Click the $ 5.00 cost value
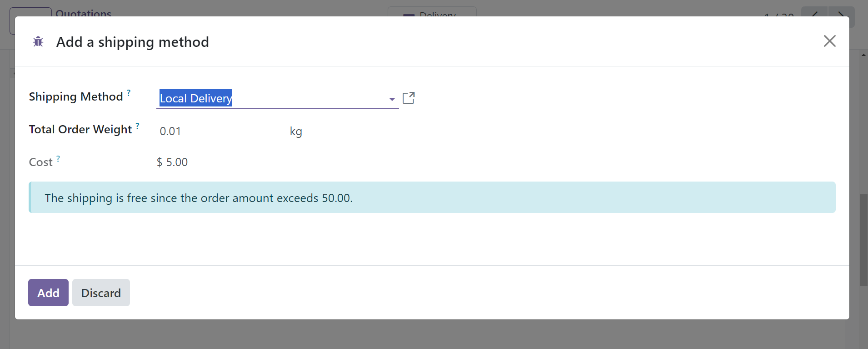 coord(172,162)
